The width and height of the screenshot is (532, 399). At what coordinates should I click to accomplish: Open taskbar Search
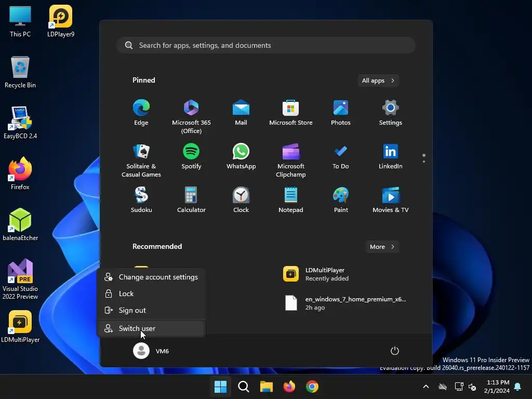point(243,387)
